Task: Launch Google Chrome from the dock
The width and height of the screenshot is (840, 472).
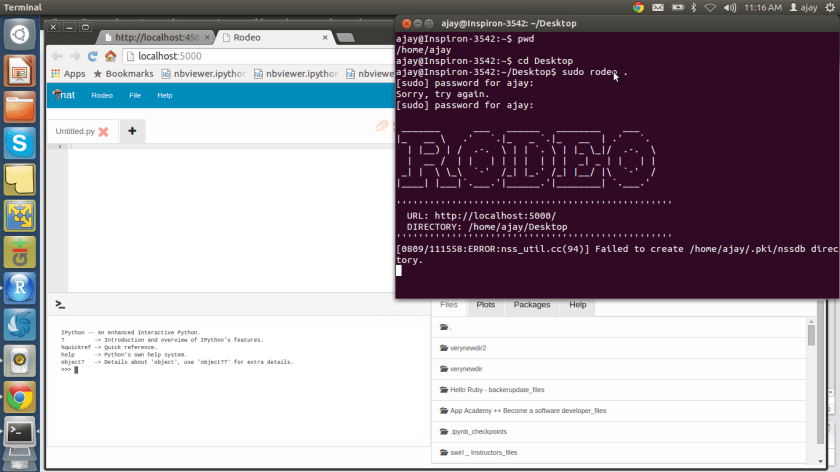Action: tap(20, 397)
